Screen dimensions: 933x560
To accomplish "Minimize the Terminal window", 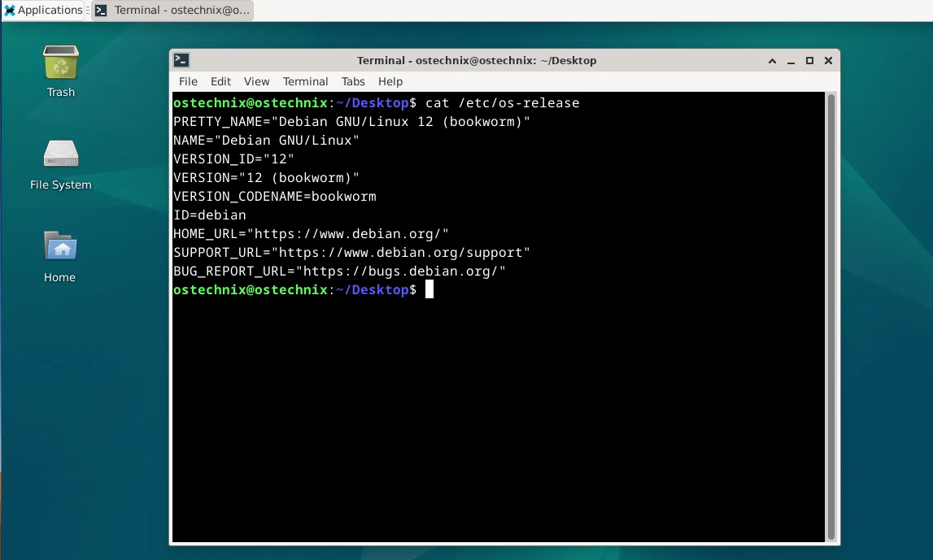I will (791, 61).
